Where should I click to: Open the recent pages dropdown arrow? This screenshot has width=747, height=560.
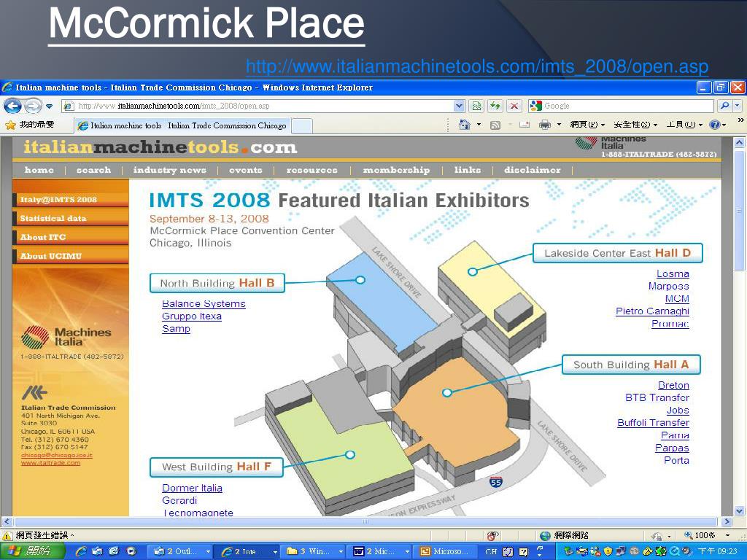click(49, 106)
